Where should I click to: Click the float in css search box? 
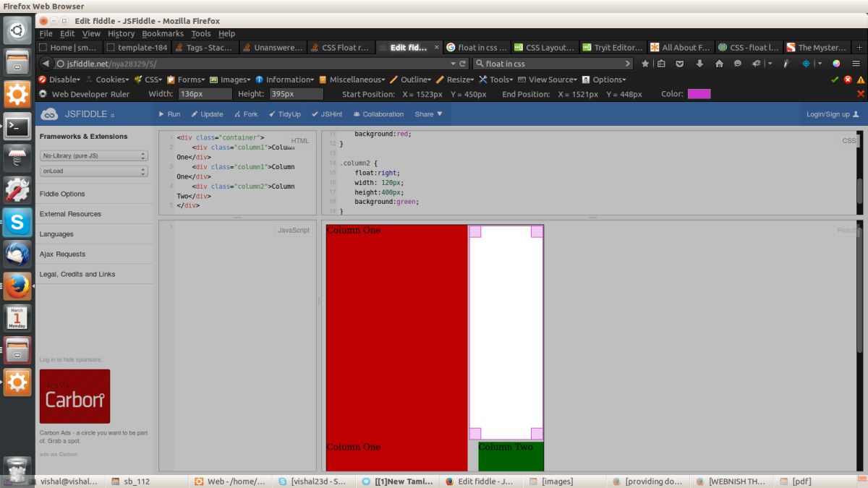[554, 64]
